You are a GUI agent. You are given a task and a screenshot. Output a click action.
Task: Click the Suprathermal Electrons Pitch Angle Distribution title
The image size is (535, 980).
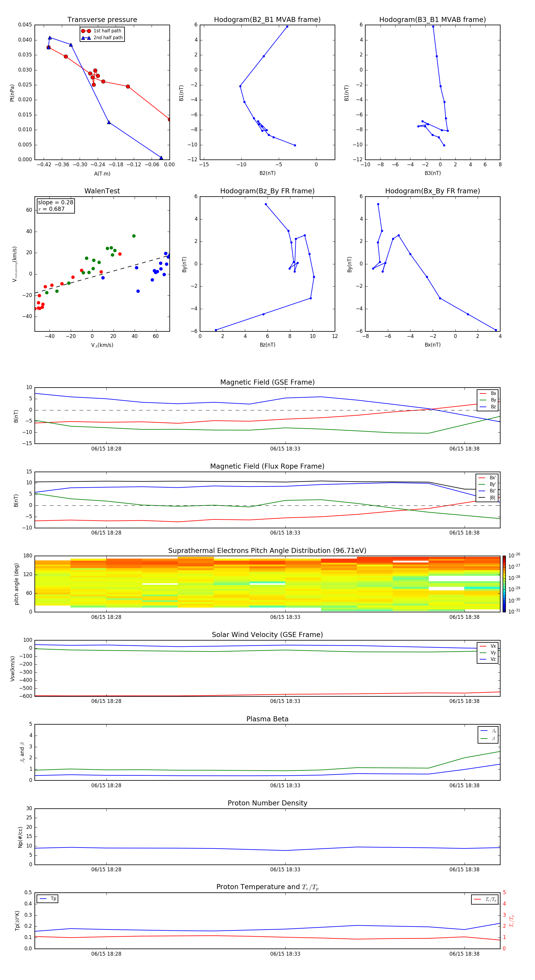pyautogui.click(x=267, y=551)
